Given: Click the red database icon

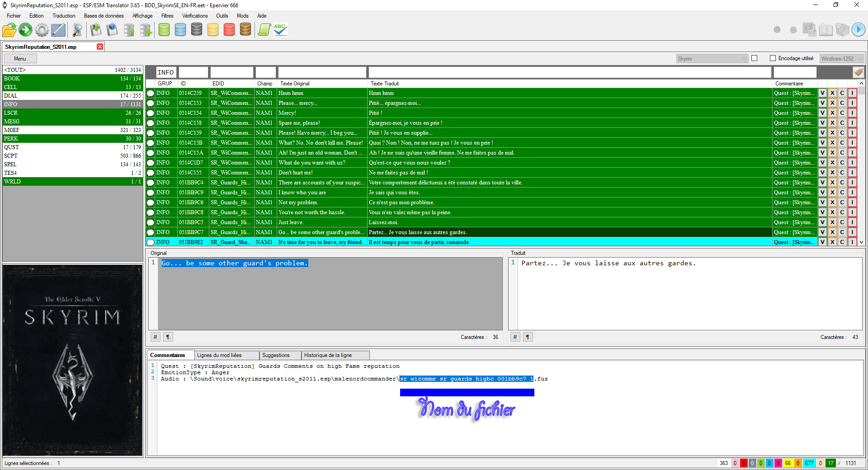Looking at the screenshot, I should 229,30.
